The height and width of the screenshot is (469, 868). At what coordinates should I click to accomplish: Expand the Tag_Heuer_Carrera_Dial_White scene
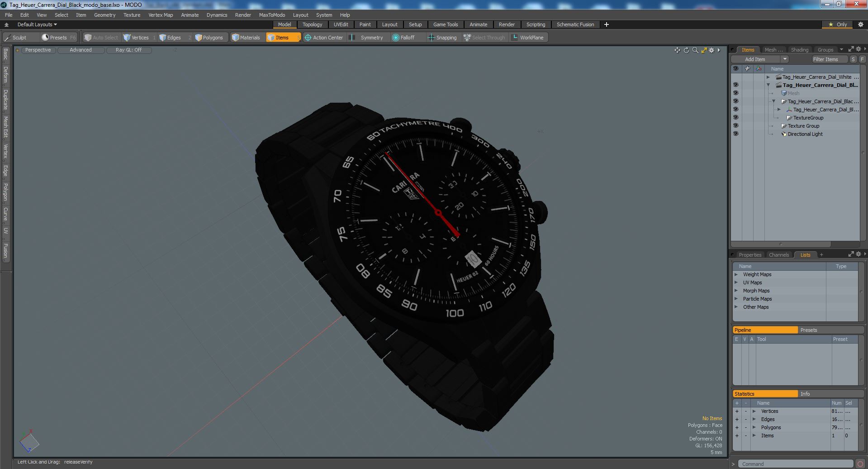click(x=768, y=77)
